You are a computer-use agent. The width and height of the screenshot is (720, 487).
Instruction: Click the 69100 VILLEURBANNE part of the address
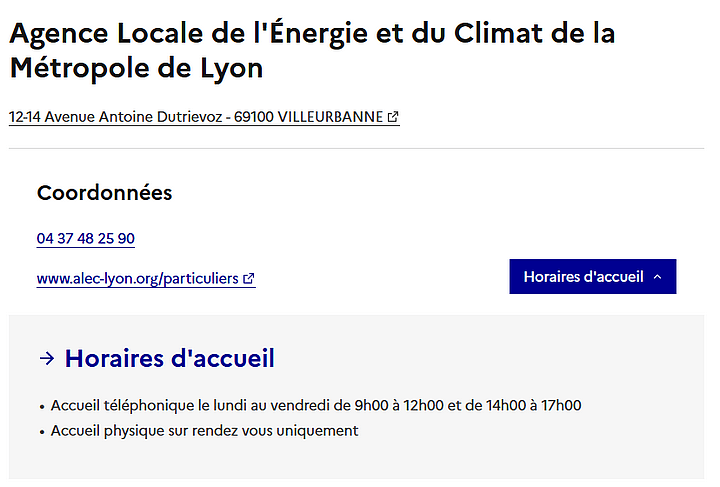[x=309, y=117]
